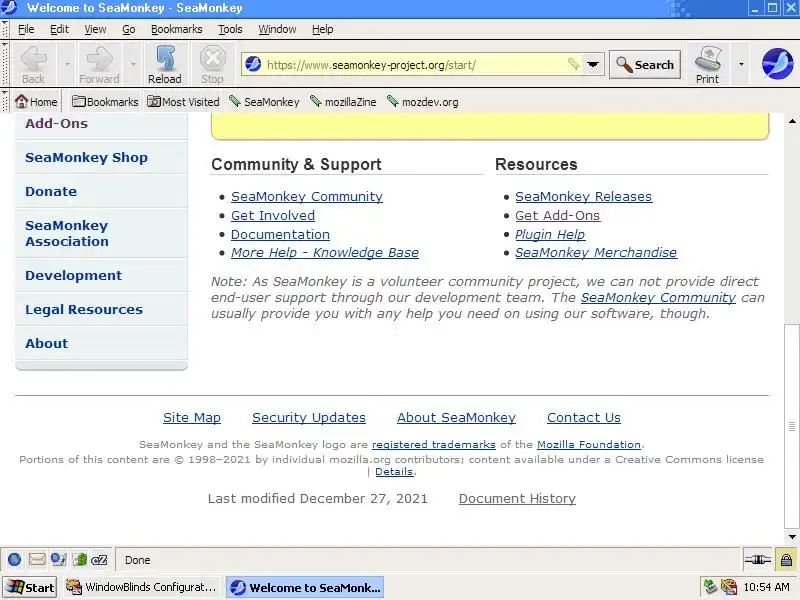
Task: Print the page with Print icon
Action: 707,64
